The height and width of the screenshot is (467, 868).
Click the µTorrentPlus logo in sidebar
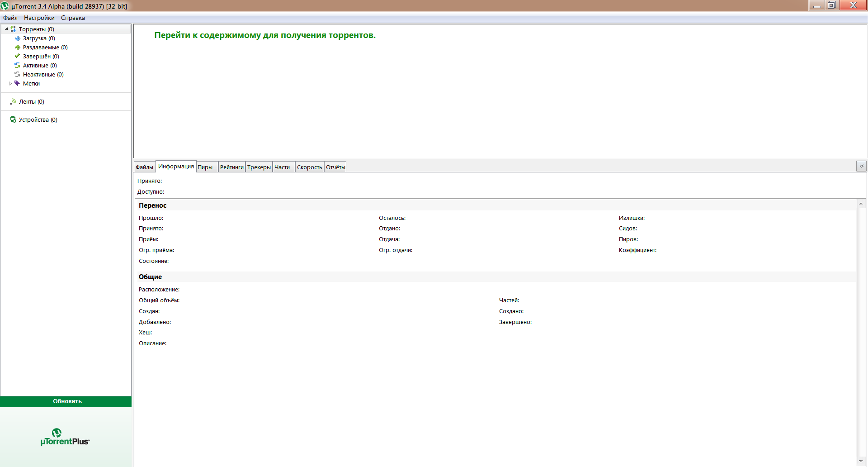pyautogui.click(x=65, y=437)
